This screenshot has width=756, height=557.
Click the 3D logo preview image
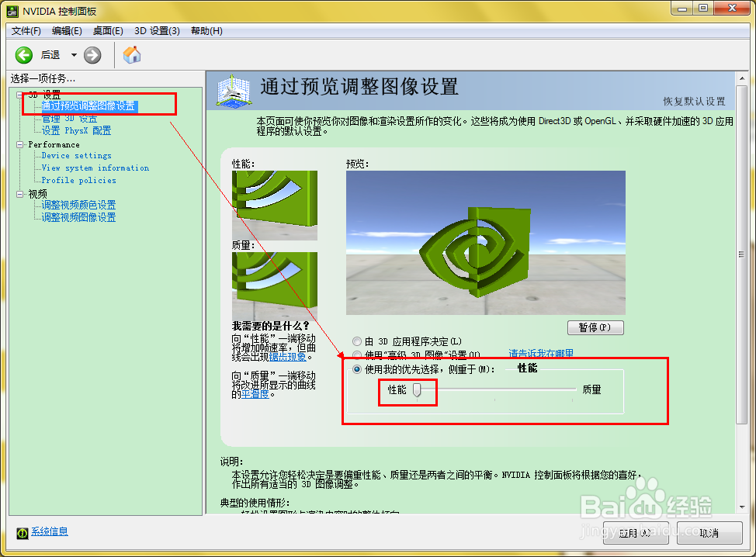click(x=486, y=242)
